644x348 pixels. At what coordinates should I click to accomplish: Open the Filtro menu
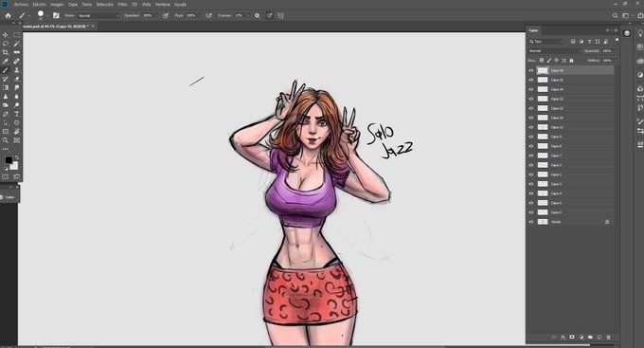[122, 5]
